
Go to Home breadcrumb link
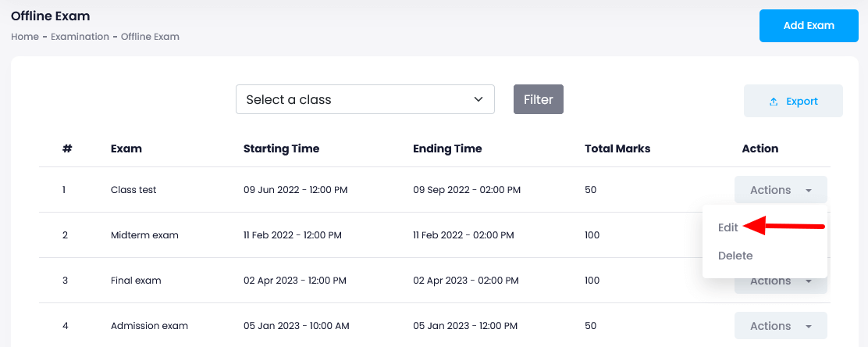pyautogui.click(x=25, y=37)
